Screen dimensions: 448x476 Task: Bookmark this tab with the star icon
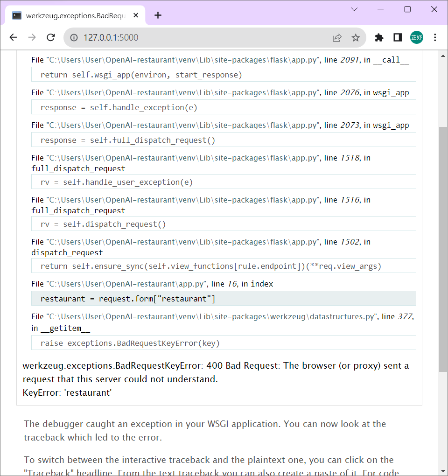[x=356, y=38]
